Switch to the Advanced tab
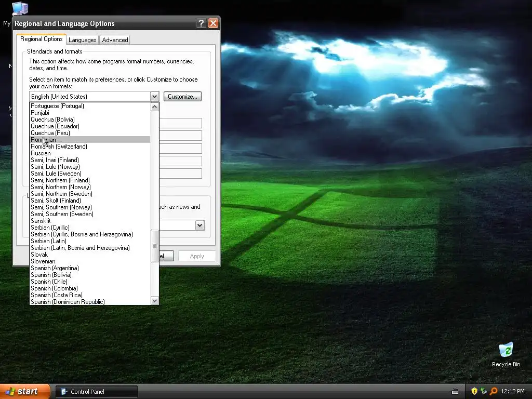Screen dimensions: 532x399 point(115,40)
